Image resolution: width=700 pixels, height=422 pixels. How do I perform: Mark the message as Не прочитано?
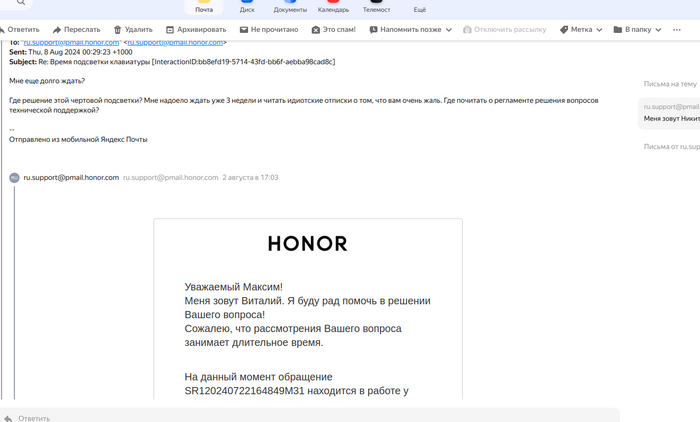(x=269, y=30)
